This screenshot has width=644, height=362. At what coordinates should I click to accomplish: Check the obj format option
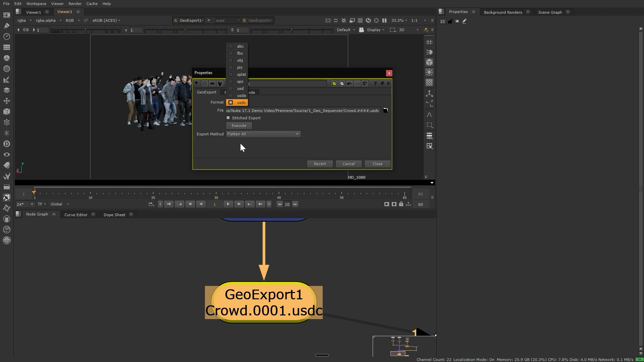[x=237, y=60]
